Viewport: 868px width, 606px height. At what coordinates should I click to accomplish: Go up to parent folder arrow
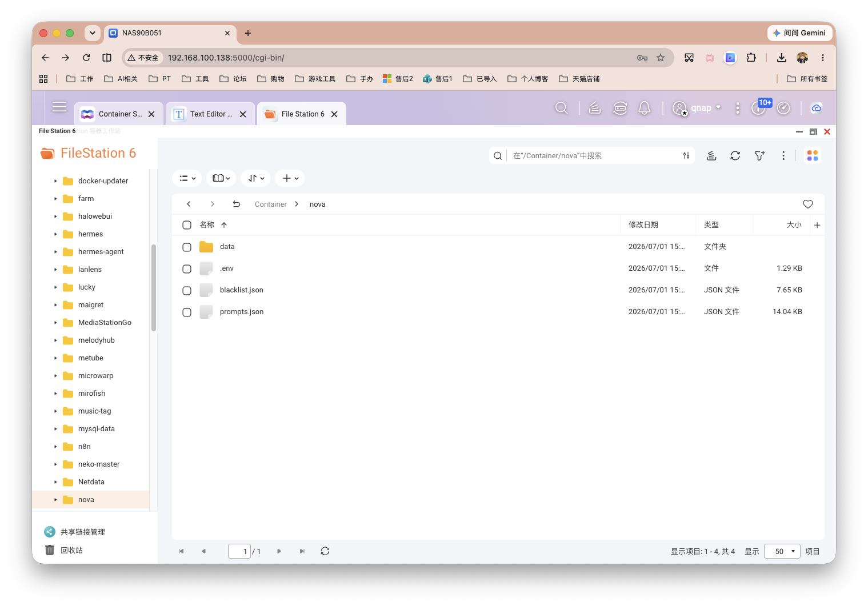point(236,204)
